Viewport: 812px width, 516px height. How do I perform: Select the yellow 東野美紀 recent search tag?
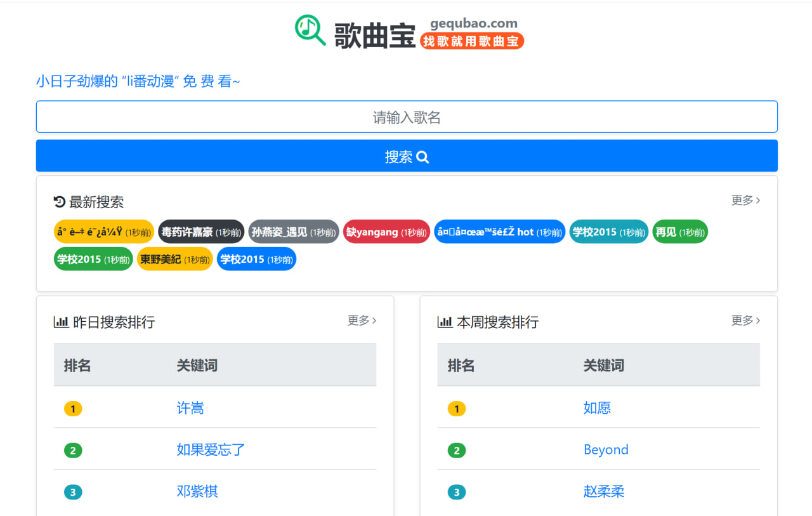pos(174,259)
